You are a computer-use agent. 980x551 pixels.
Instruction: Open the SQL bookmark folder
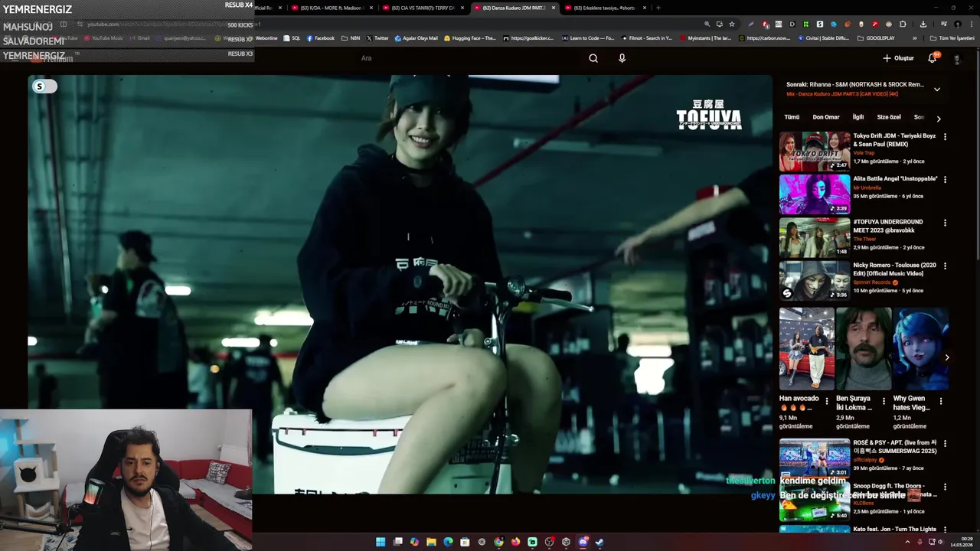(292, 38)
